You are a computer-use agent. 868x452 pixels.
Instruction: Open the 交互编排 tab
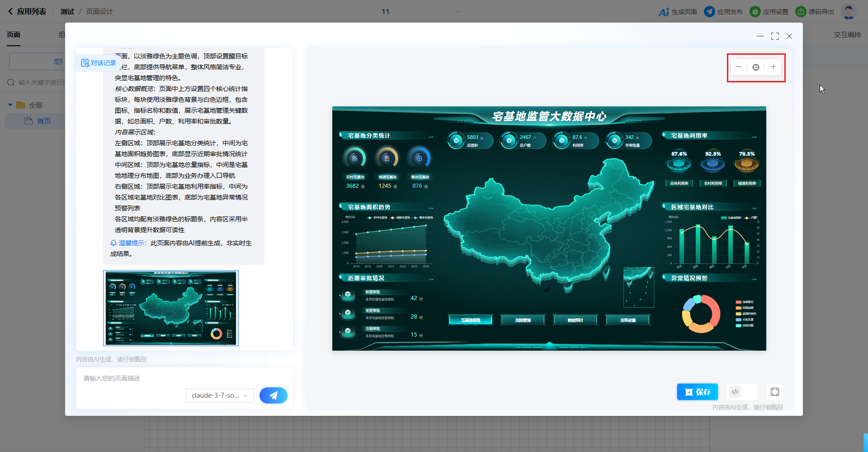847,35
